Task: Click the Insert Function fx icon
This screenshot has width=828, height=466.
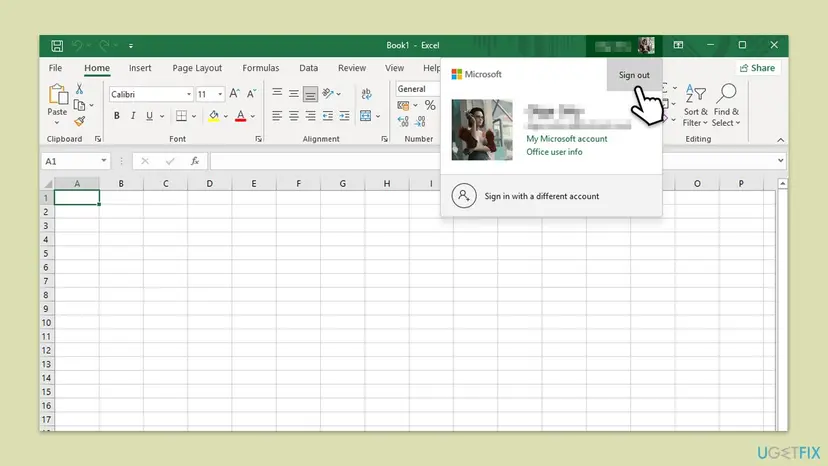Action: click(x=195, y=161)
